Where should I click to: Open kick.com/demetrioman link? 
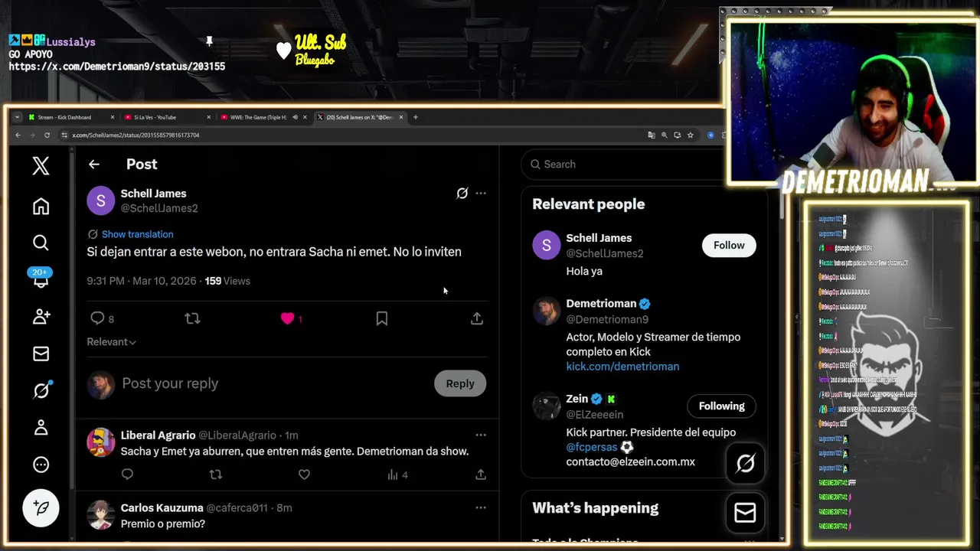coord(622,367)
